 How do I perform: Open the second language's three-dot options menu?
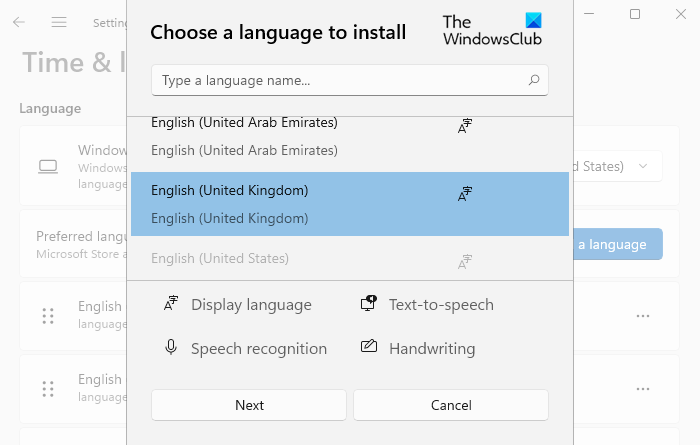point(642,388)
